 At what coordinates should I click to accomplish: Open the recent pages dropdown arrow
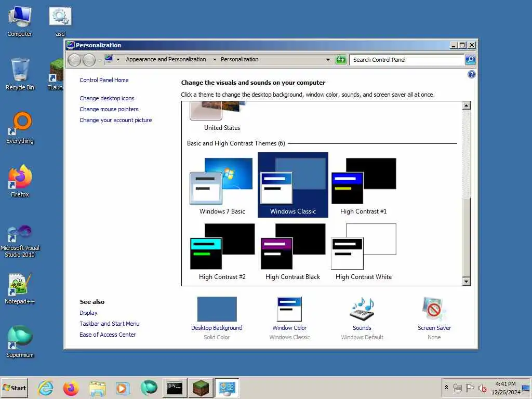coord(100,60)
